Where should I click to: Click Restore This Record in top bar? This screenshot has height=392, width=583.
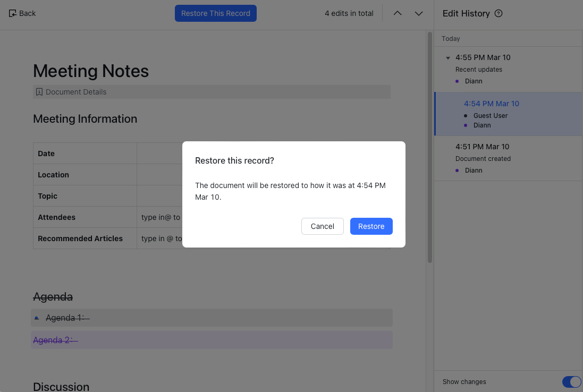(x=215, y=13)
